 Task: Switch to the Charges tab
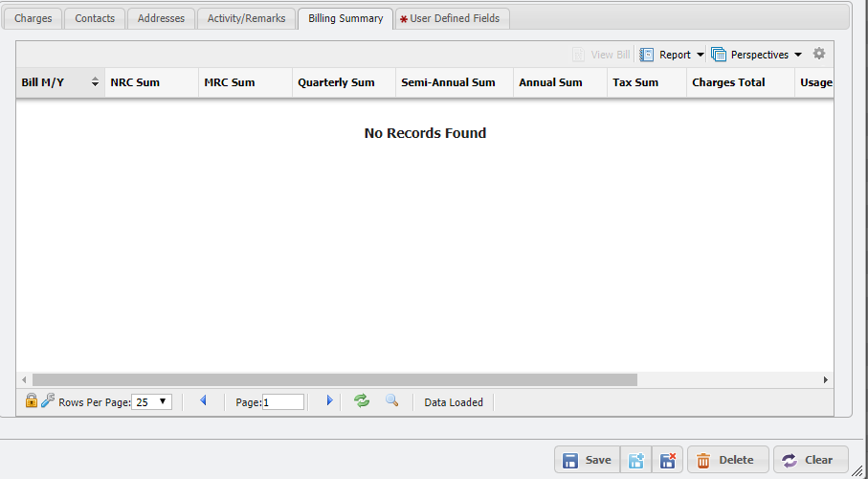click(x=33, y=18)
